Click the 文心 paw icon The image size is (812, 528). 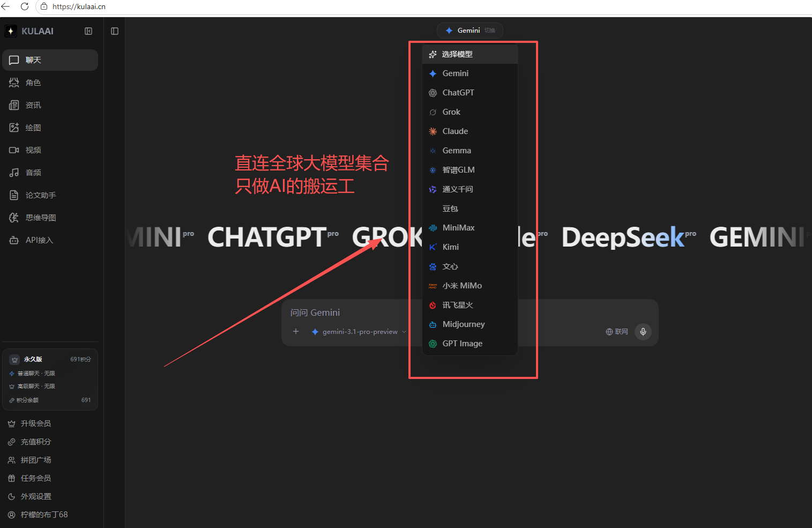coord(433,266)
